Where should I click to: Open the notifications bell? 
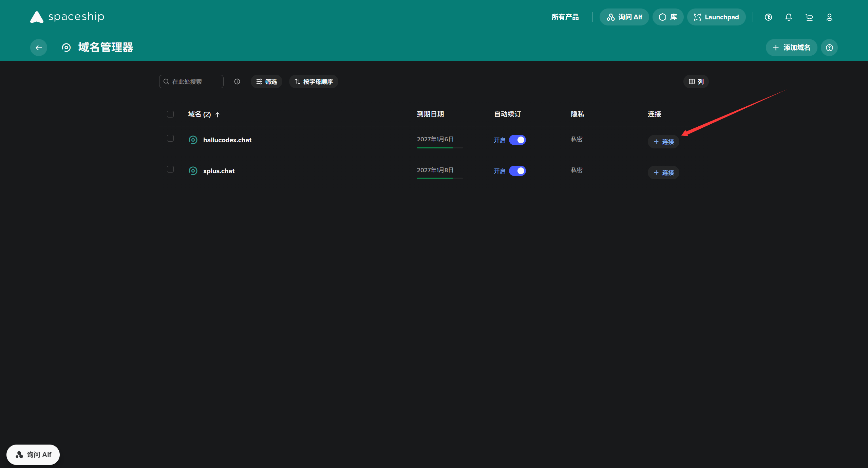pyautogui.click(x=789, y=17)
